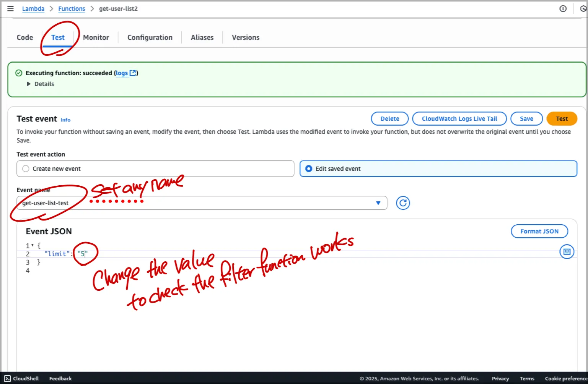Viewport: 588px width, 384px height.
Task: Click the orange Test button
Action: click(x=561, y=118)
